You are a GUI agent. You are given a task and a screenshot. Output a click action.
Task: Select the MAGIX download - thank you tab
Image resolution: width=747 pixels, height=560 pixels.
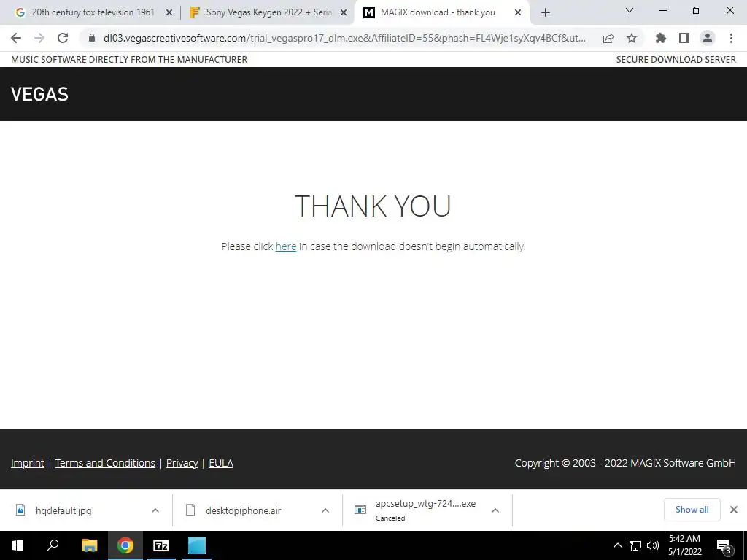pos(441,12)
